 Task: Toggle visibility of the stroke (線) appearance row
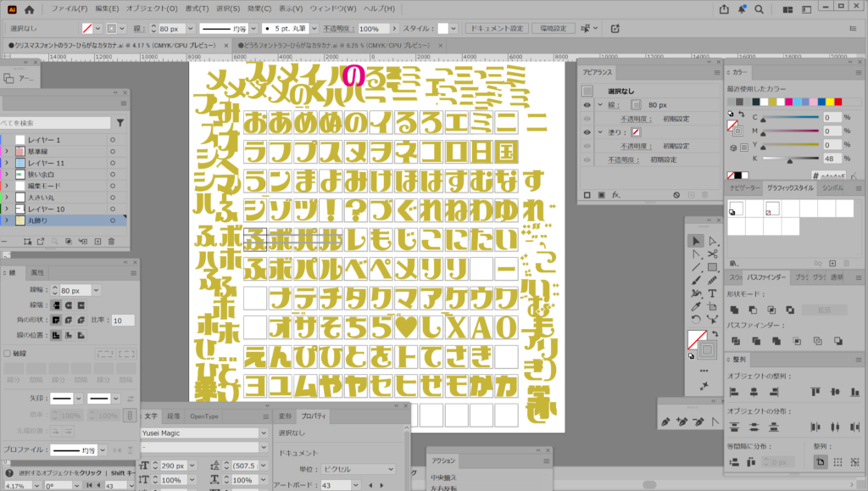(x=587, y=105)
